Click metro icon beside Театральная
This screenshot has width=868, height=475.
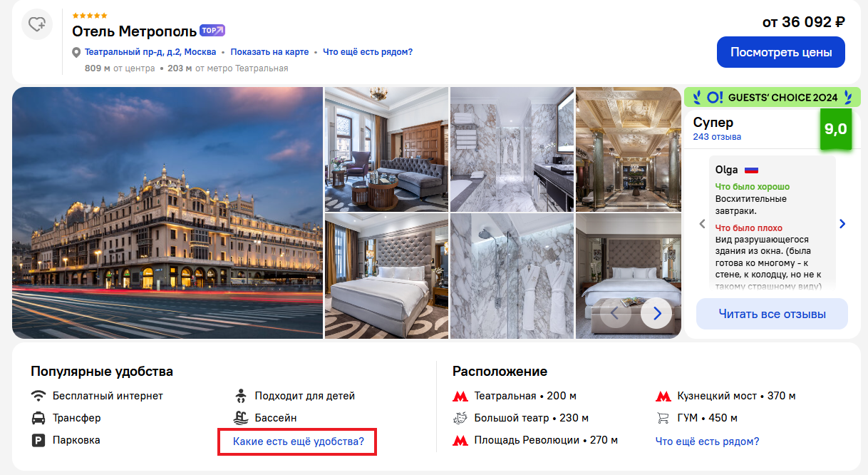click(x=460, y=396)
